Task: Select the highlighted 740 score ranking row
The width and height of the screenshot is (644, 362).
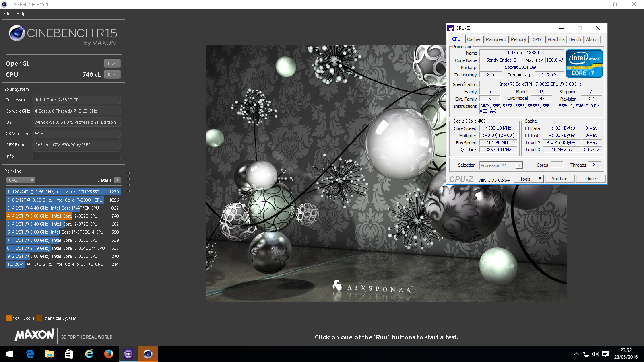Action: (x=63, y=216)
